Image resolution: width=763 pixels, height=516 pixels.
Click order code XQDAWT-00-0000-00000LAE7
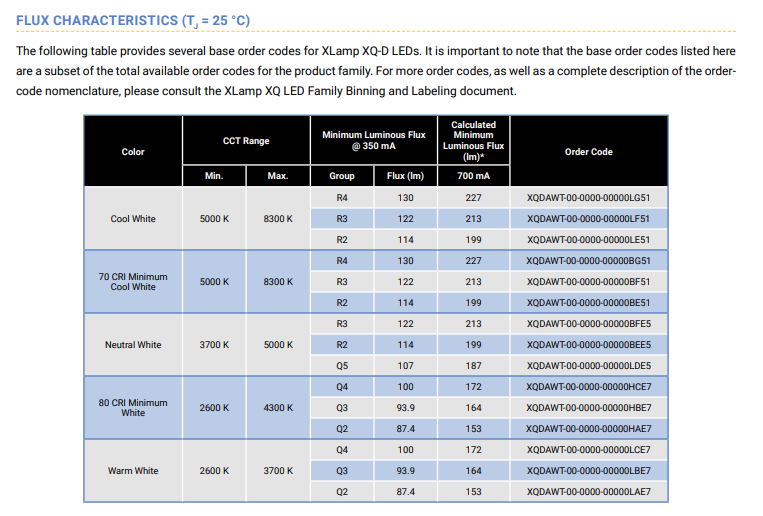(x=588, y=492)
